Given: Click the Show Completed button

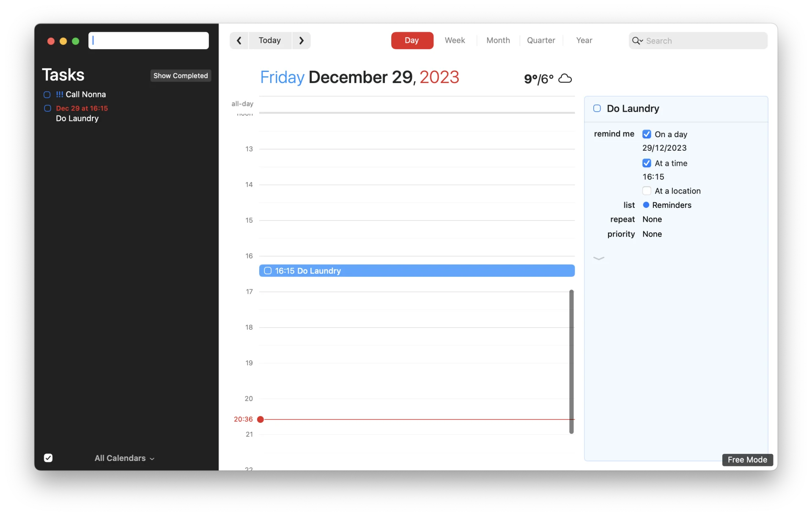Looking at the screenshot, I should [181, 75].
